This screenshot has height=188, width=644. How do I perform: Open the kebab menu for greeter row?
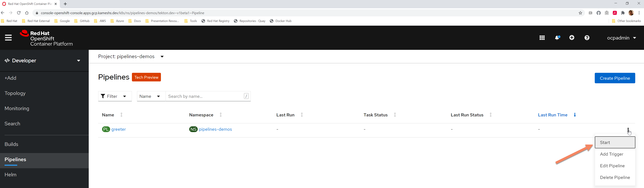click(628, 130)
